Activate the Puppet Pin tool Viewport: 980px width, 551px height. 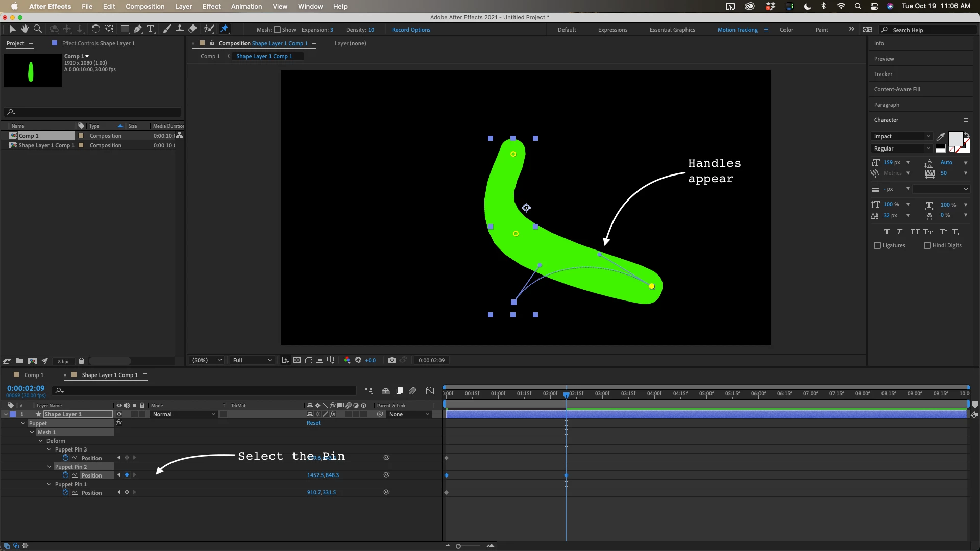(x=224, y=29)
